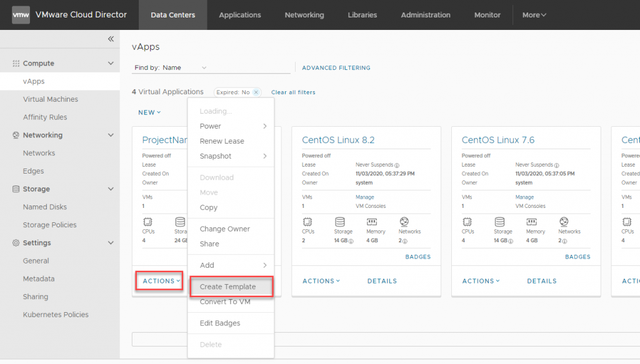
Task: Choose Convert To VM menu item
Action: pyautogui.click(x=231, y=302)
